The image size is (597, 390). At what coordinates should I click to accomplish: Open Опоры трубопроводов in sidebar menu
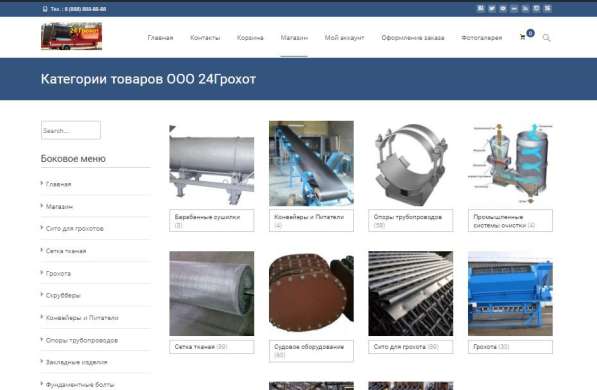82,340
